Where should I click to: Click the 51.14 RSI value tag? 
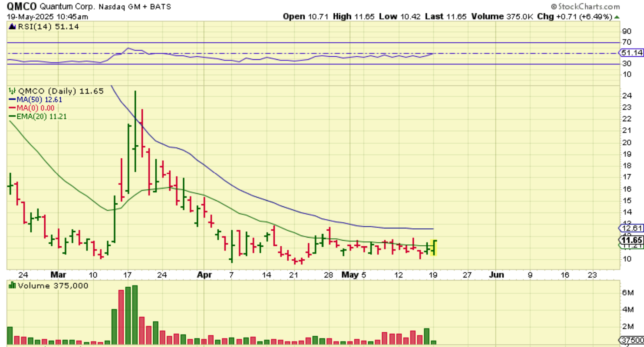pos(631,53)
